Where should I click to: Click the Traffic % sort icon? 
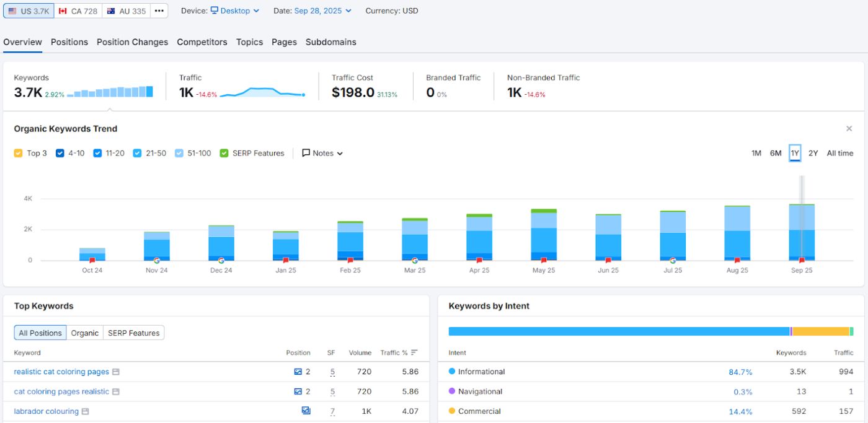coord(414,352)
